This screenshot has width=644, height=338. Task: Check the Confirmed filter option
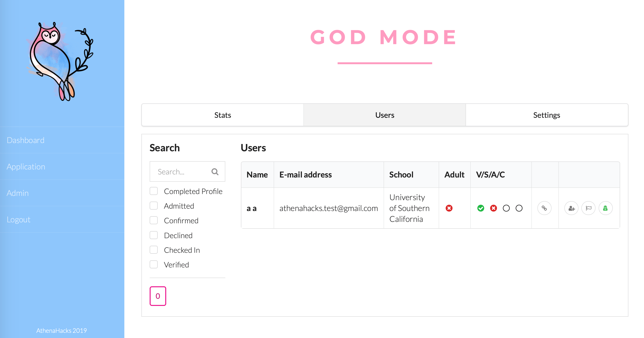point(153,220)
